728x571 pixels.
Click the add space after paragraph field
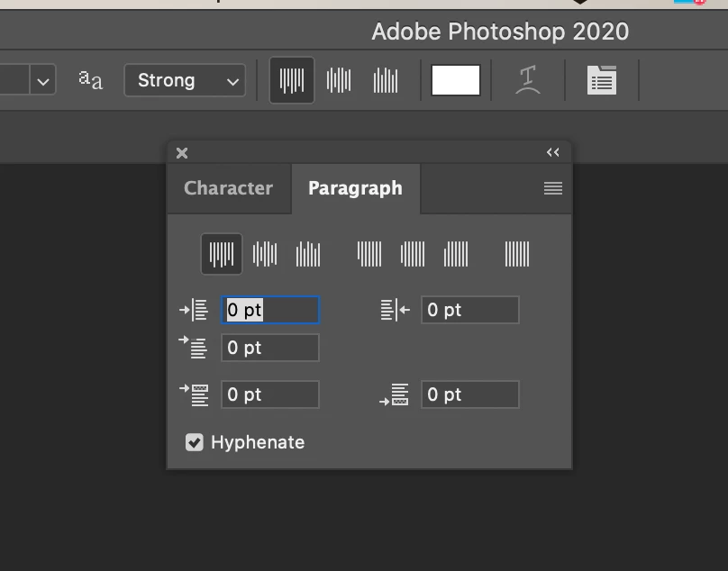point(469,394)
